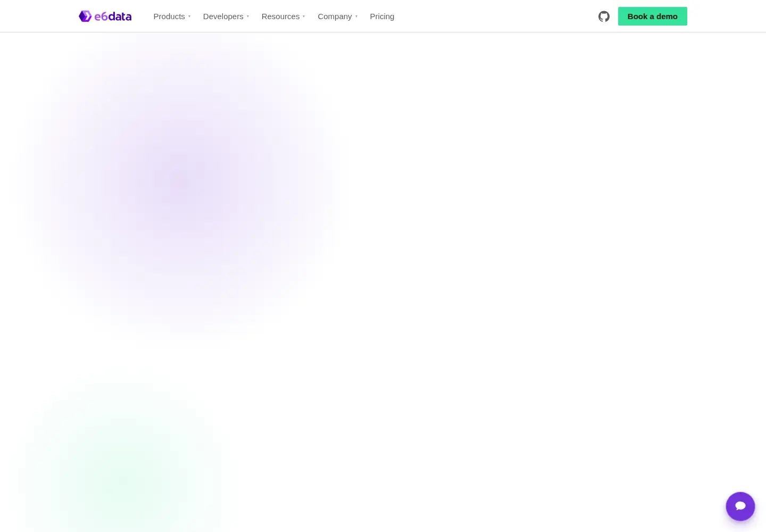Click the e6data logo

tap(105, 16)
